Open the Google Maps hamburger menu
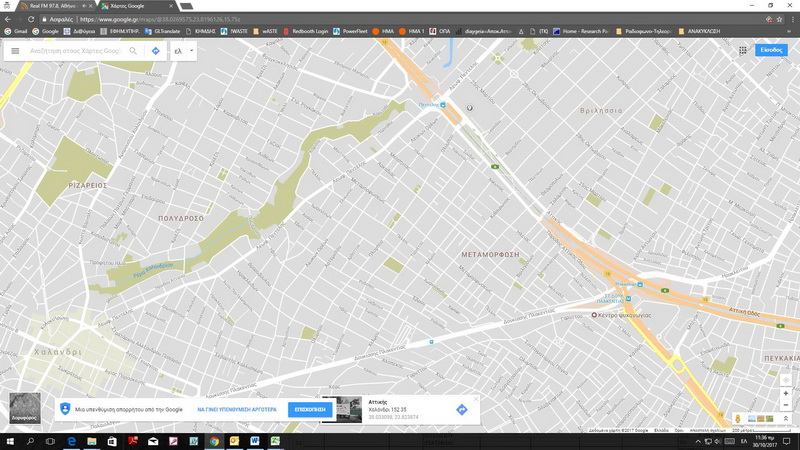The width and height of the screenshot is (800, 450). 15,51
